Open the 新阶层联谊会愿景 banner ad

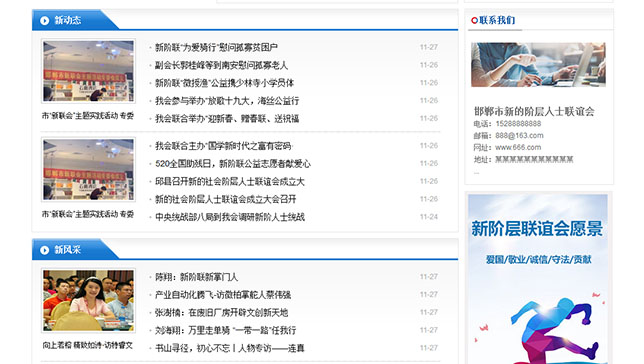(538, 279)
